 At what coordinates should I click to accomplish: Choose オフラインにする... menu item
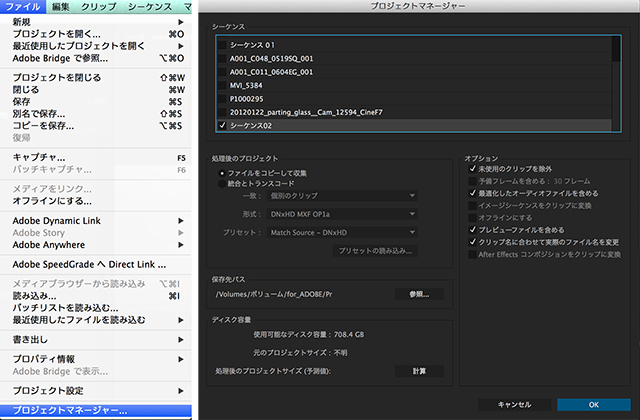[x=96, y=201]
